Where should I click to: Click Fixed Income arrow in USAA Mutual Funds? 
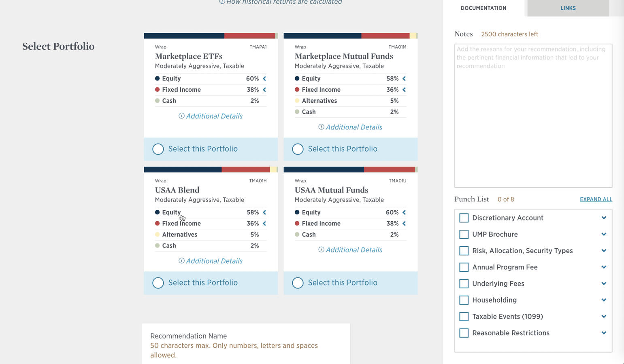click(x=404, y=224)
